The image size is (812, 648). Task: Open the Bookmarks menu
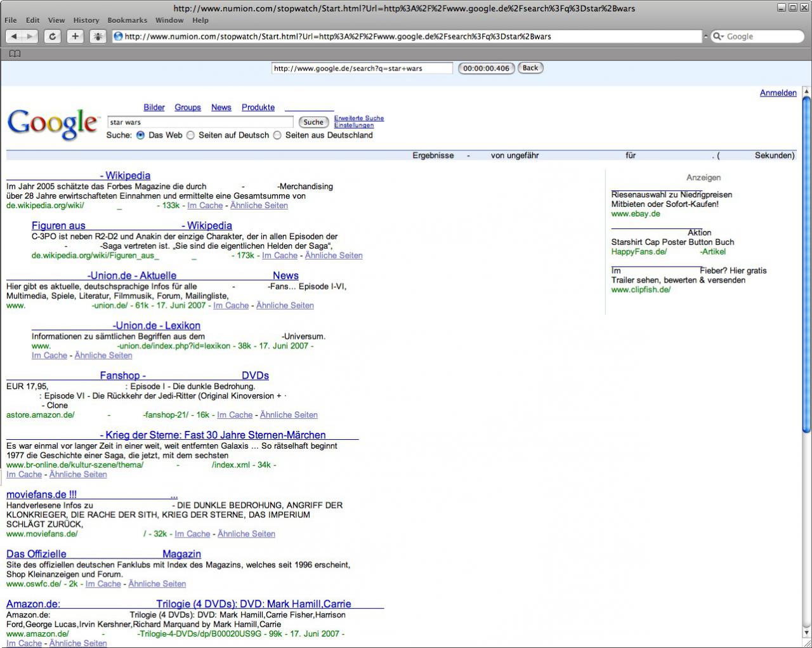point(128,20)
